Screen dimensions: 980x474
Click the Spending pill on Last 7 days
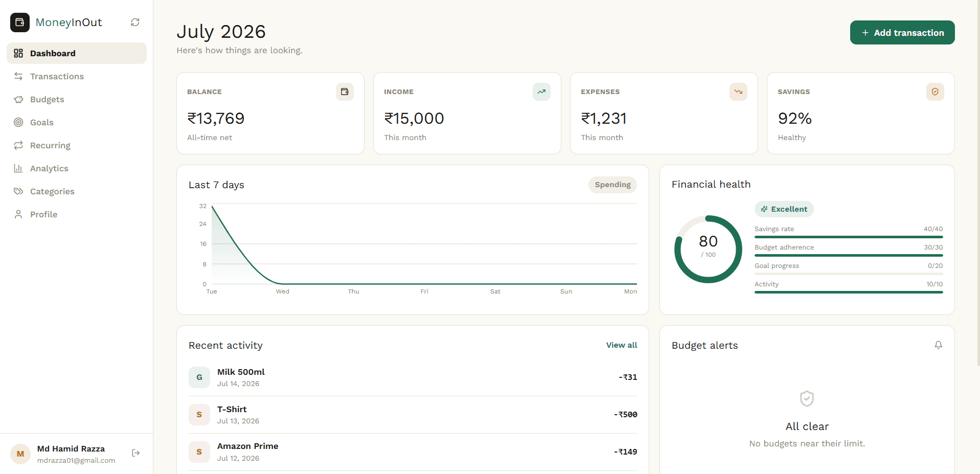(x=612, y=185)
